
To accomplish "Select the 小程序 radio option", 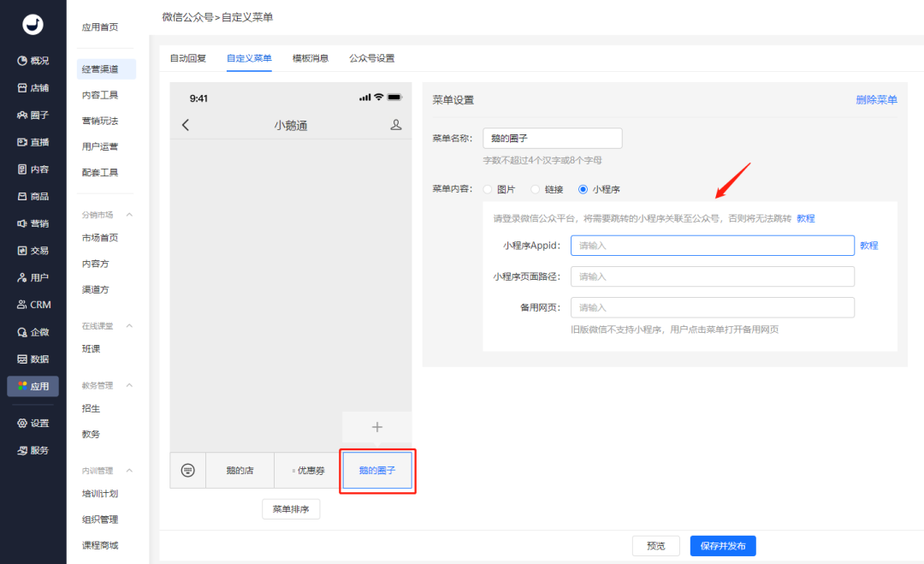I will tap(583, 189).
